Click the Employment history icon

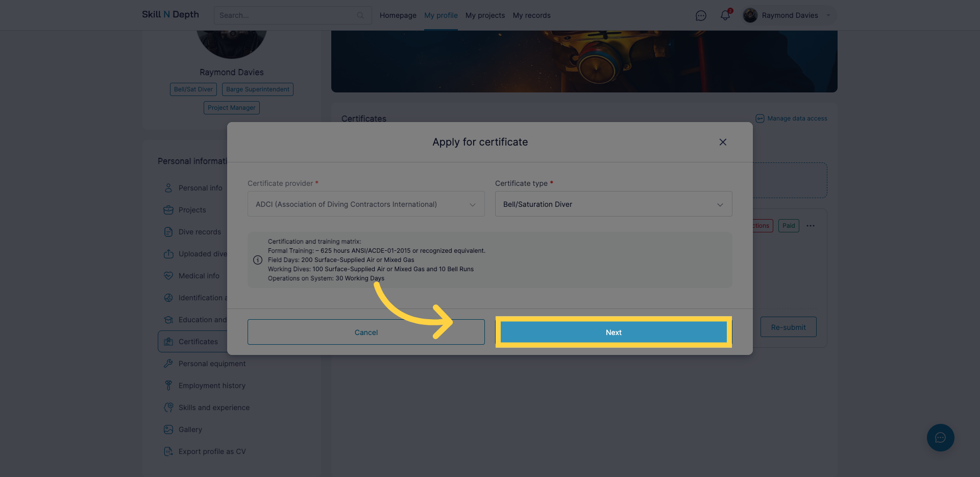click(x=168, y=386)
